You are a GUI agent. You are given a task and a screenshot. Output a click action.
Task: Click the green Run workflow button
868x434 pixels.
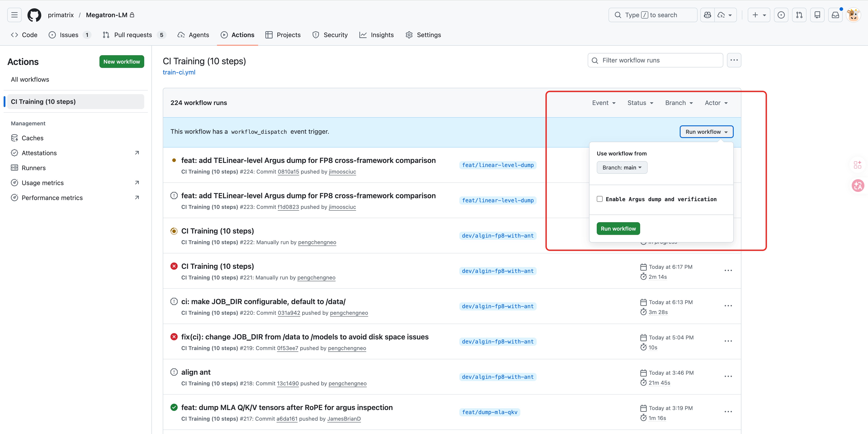click(x=618, y=229)
